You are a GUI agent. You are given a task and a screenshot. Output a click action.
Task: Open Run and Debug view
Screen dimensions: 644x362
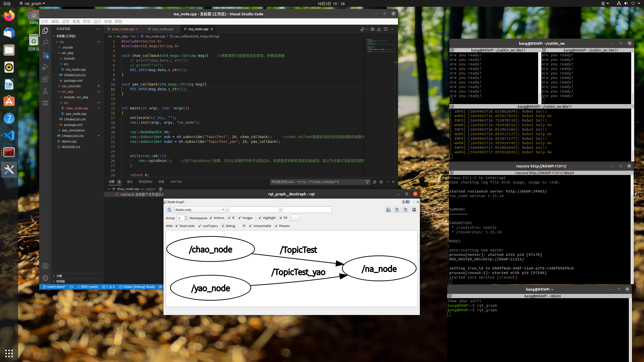(45, 67)
